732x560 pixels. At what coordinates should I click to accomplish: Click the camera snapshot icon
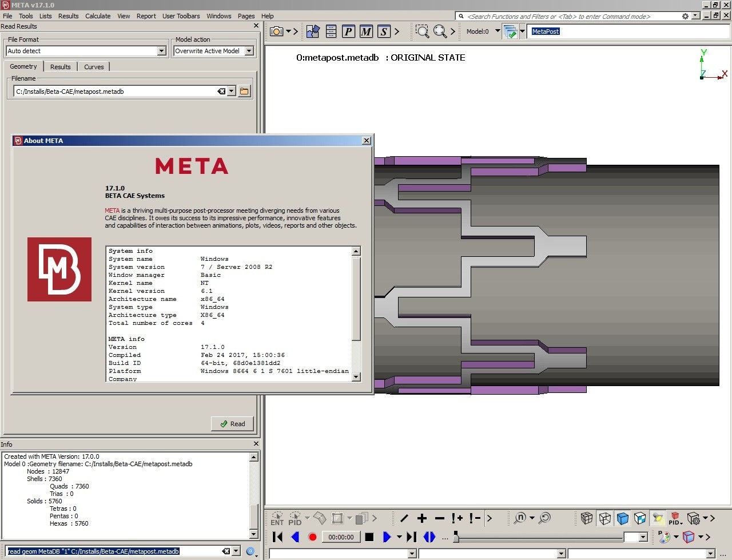click(276, 31)
